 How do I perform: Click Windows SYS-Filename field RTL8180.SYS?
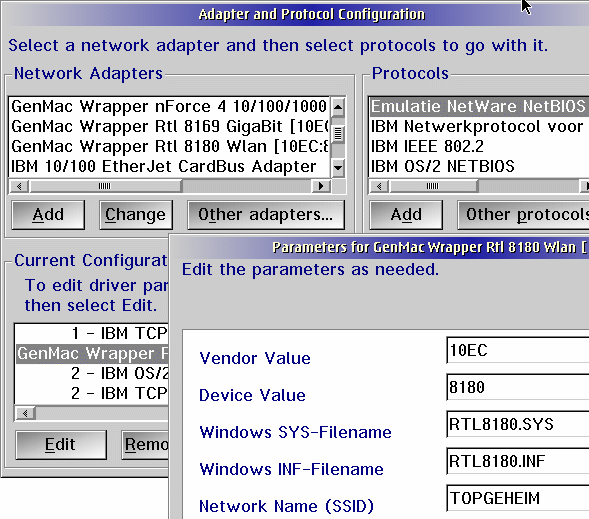pos(518,424)
